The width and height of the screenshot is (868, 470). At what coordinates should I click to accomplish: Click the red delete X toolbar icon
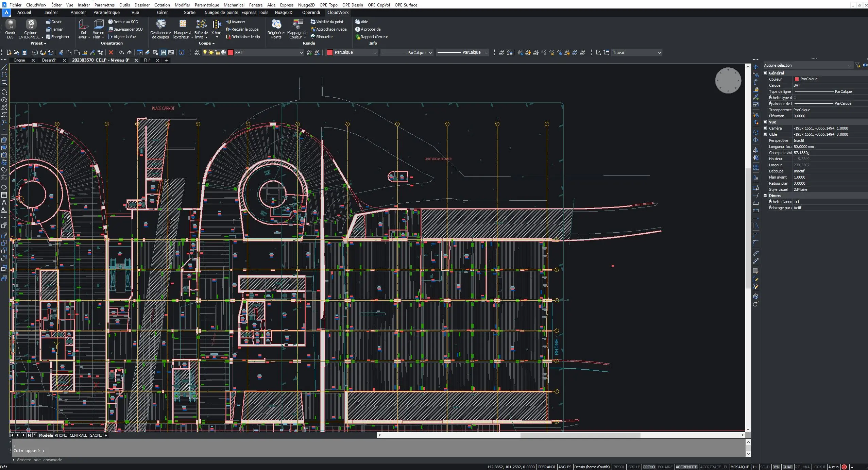click(111, 52)
